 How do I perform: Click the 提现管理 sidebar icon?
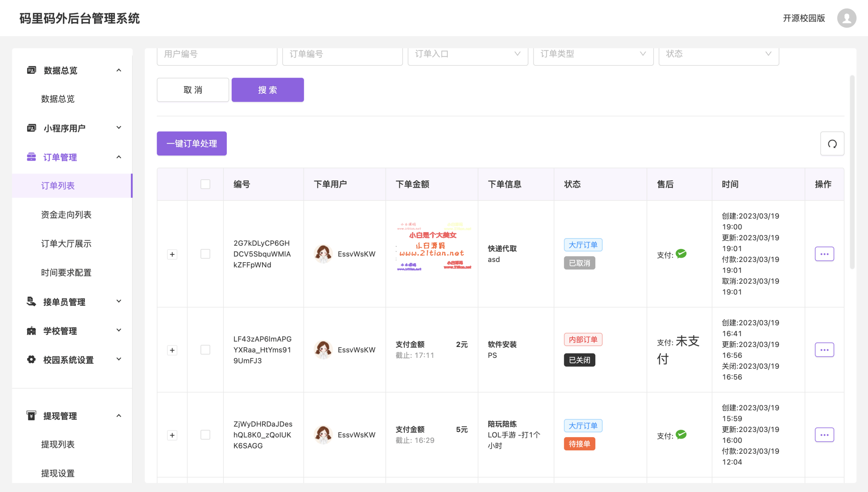coord(31,415)
